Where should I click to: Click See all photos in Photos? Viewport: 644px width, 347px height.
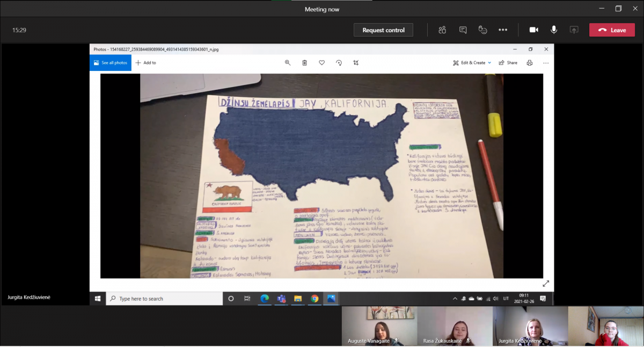pyautogui.click(x=111, y=63)
